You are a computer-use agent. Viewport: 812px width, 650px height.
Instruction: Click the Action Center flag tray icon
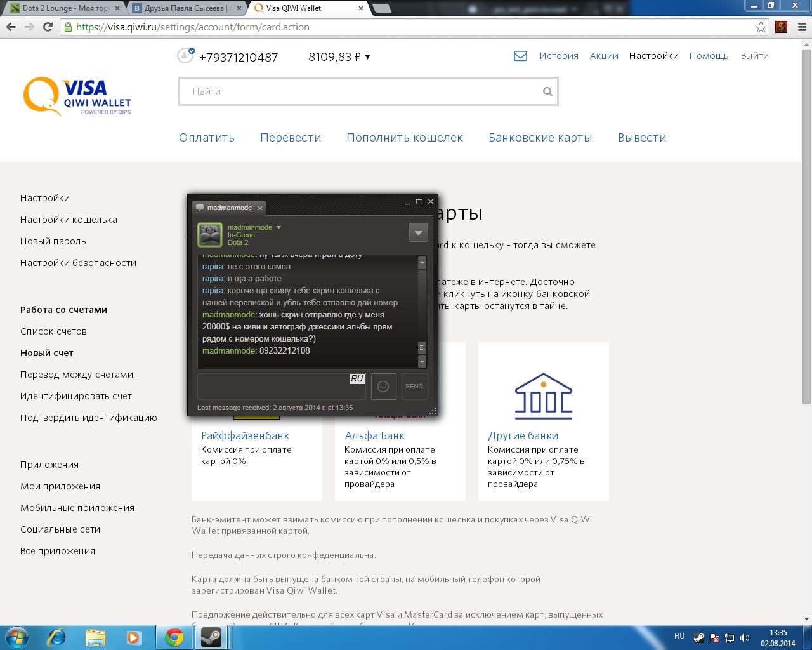(714, 638)
